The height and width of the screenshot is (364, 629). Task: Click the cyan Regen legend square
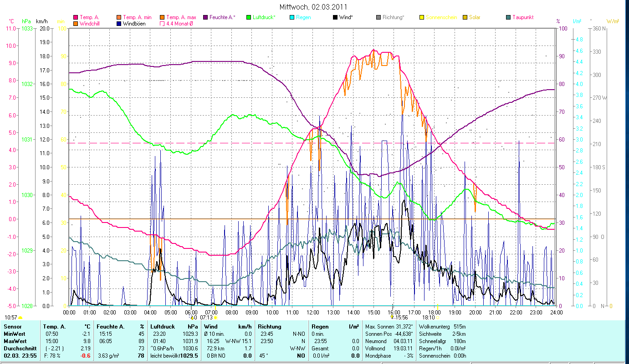[292, 18]
